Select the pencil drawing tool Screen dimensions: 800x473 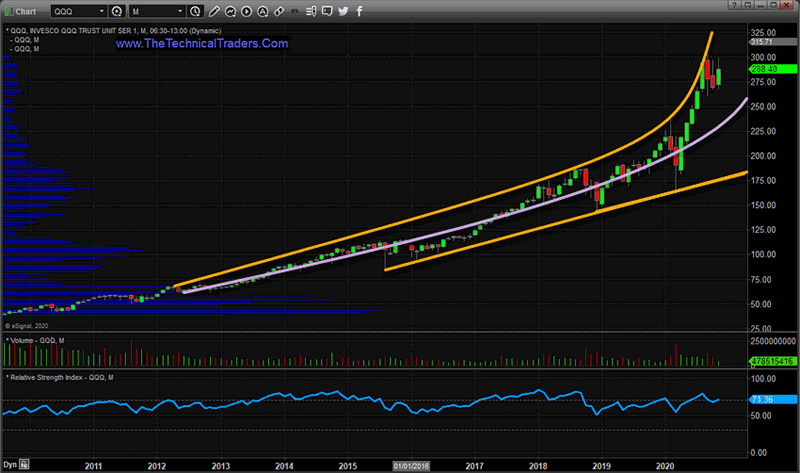(215, 11)
